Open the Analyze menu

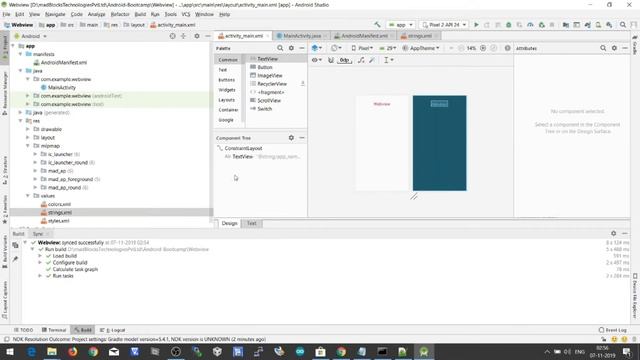pyautogui.click(x=97, y=14)
